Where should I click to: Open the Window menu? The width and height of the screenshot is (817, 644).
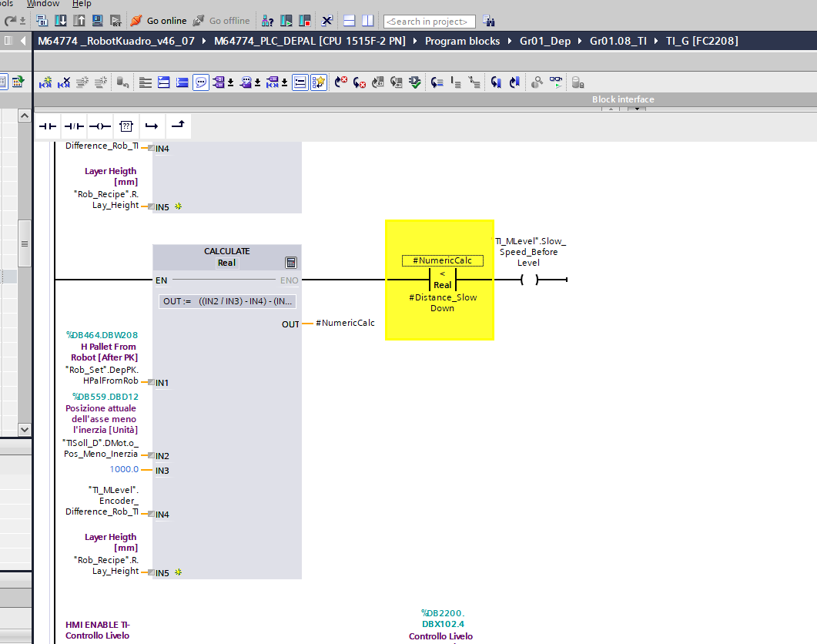(x=42, y=4)
